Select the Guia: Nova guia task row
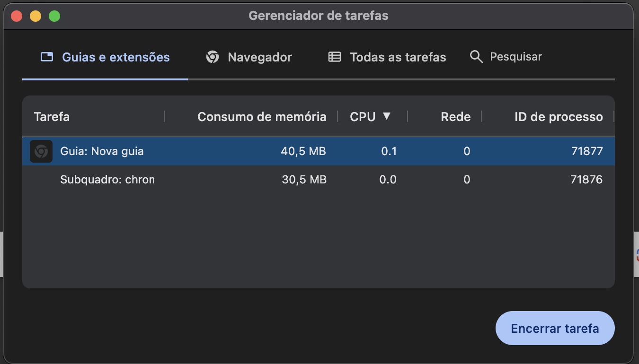The height and width of the screenshot is (364, 639). click(189, 151)
